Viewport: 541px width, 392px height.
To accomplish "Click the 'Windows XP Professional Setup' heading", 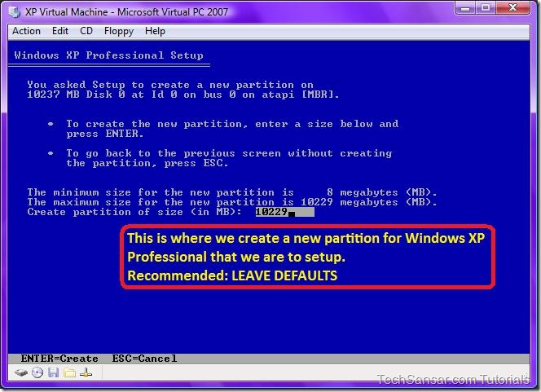I will (x=108, y=55).
